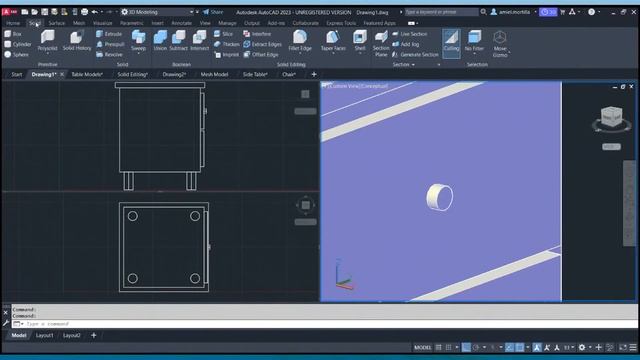Image resolution: width=640 pixels, height=360 pixels.
Task: Open the Layout1 tab
Action: (44, 335)
